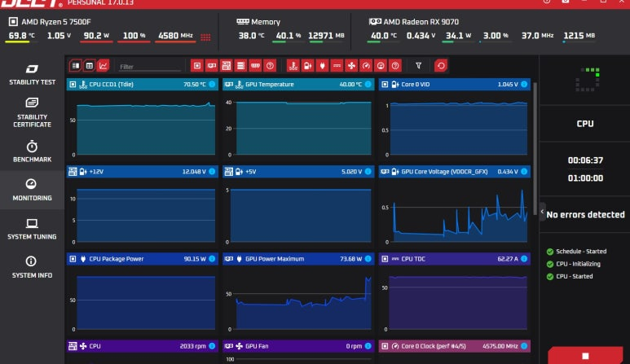630x364 pixels.
Task: Toggle the voltage sensor filter icon
Action: pos(308,66)
